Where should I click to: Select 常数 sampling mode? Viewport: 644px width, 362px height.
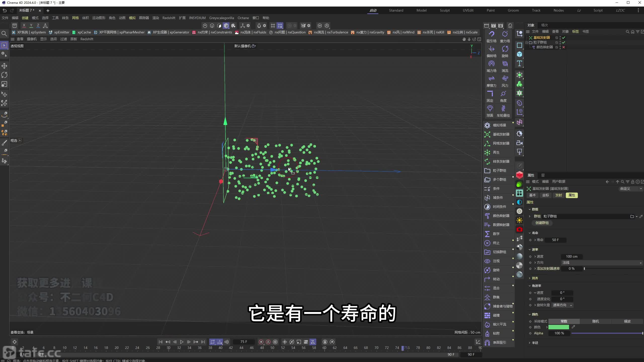click(564, 321)
